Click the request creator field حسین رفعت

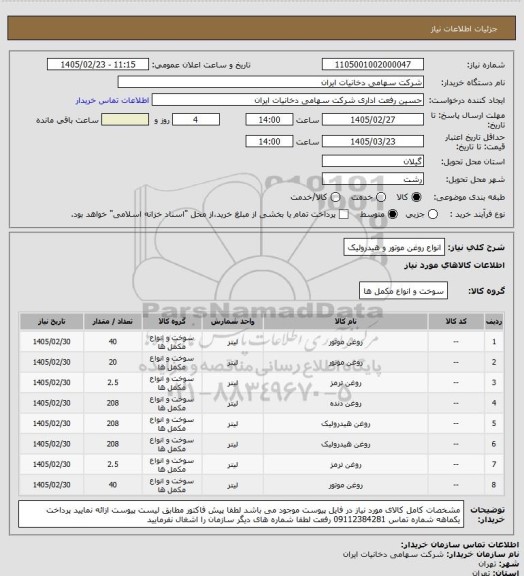(x=288, y=100)
